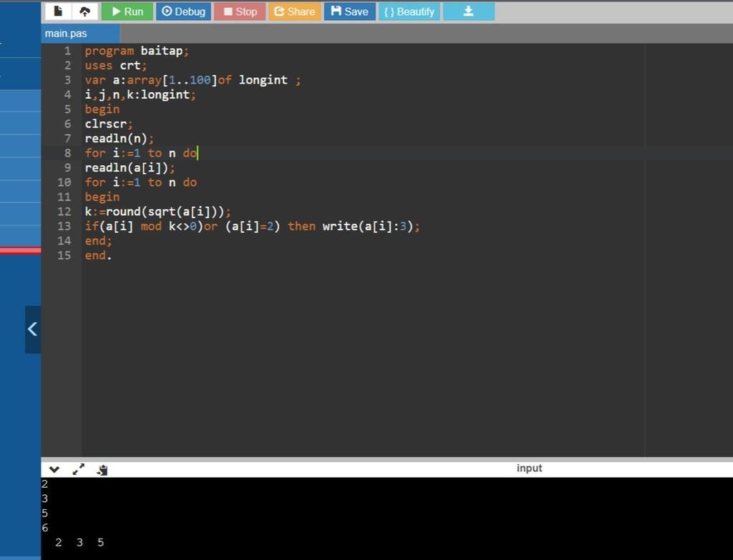The image size is (733, 560).
Task: Stop the running program
Action: [x=240, y=11]
